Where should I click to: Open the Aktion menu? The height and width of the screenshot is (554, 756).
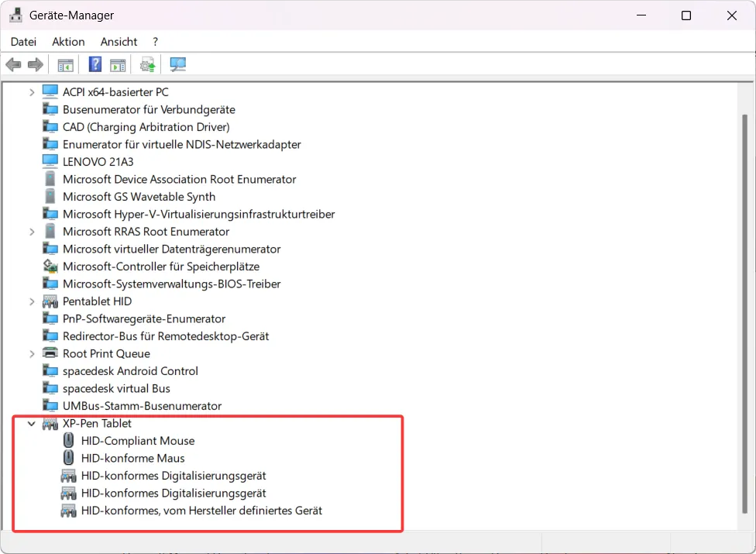pos(68,42)
